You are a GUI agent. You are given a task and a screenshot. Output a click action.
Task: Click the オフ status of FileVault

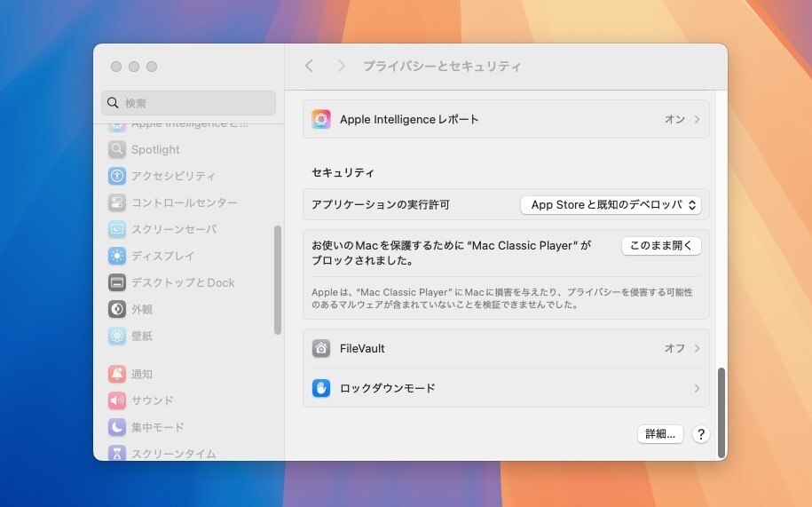point(674,349)
